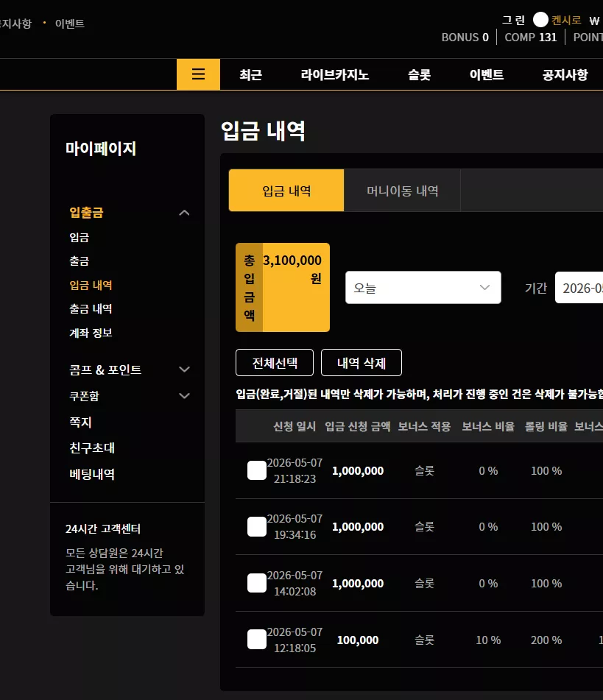Image resolution: width=603 pixels, height=700 pixels.
Task: Click the 2026-05-07 19:34:16 timestamp
Action: point(295,527)
